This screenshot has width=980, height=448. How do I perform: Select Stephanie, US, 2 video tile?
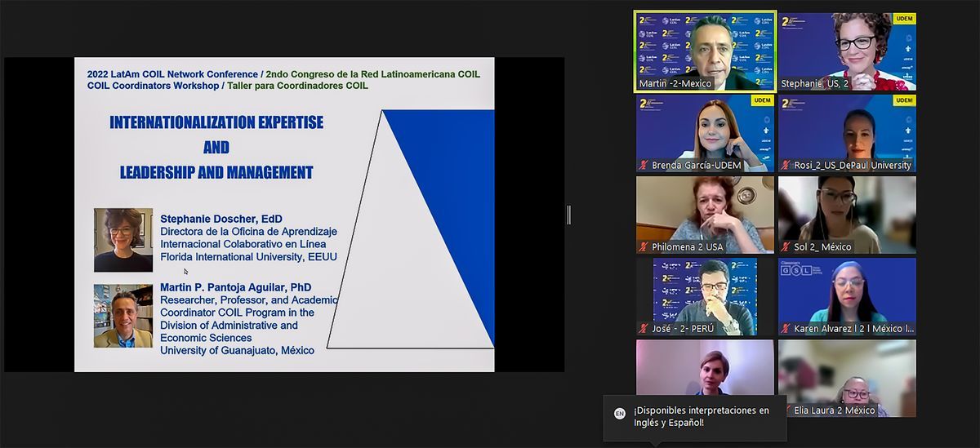pyautogui.click(x=847, y=51)
